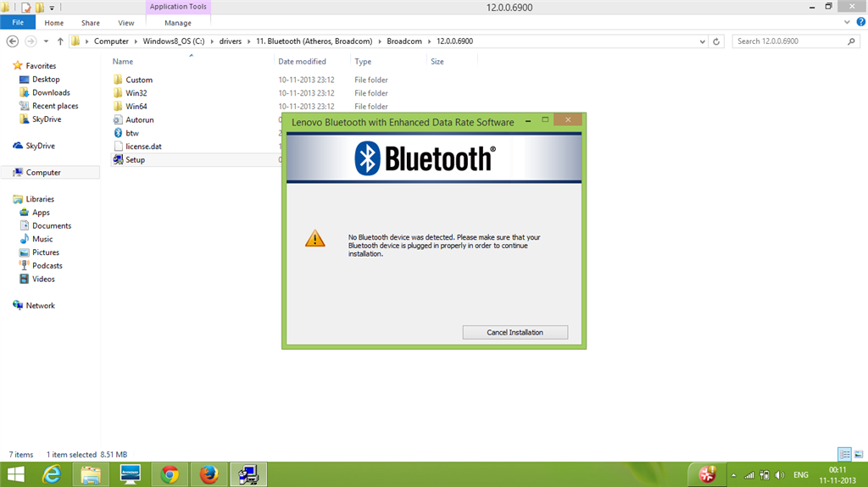Screen dimensions: 868x487
Task: Open the Music library
Action: click(x=42, y=239)
